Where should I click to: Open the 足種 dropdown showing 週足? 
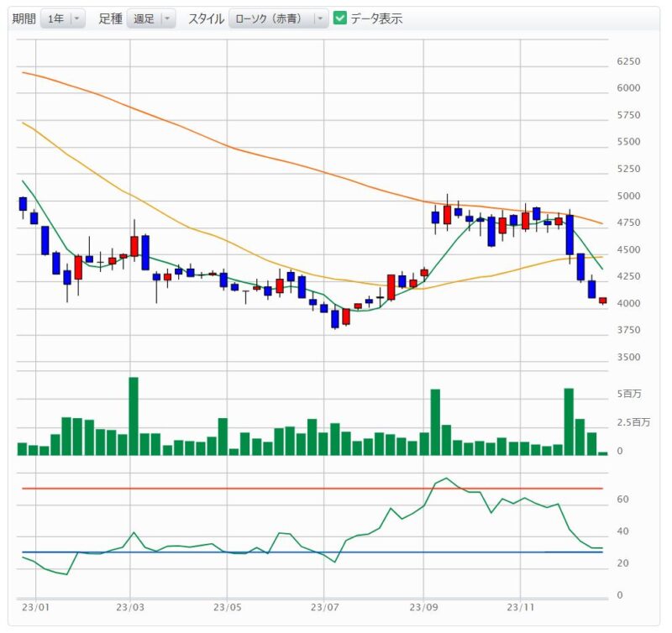(151, 18)
